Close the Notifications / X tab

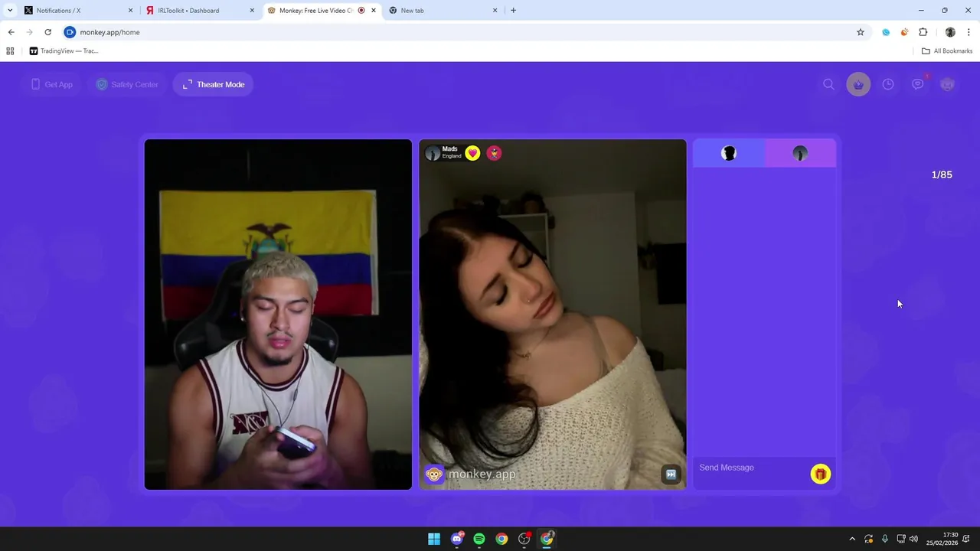click(130, 11)
